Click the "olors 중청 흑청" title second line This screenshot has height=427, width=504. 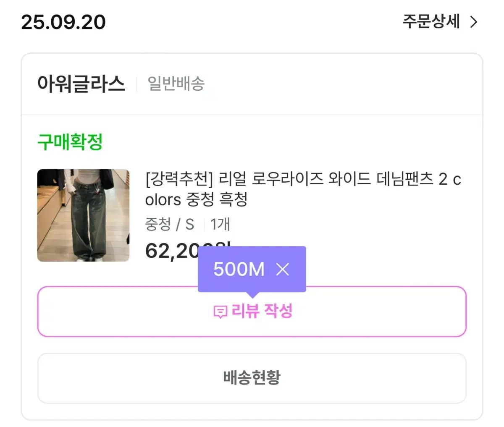196,199
